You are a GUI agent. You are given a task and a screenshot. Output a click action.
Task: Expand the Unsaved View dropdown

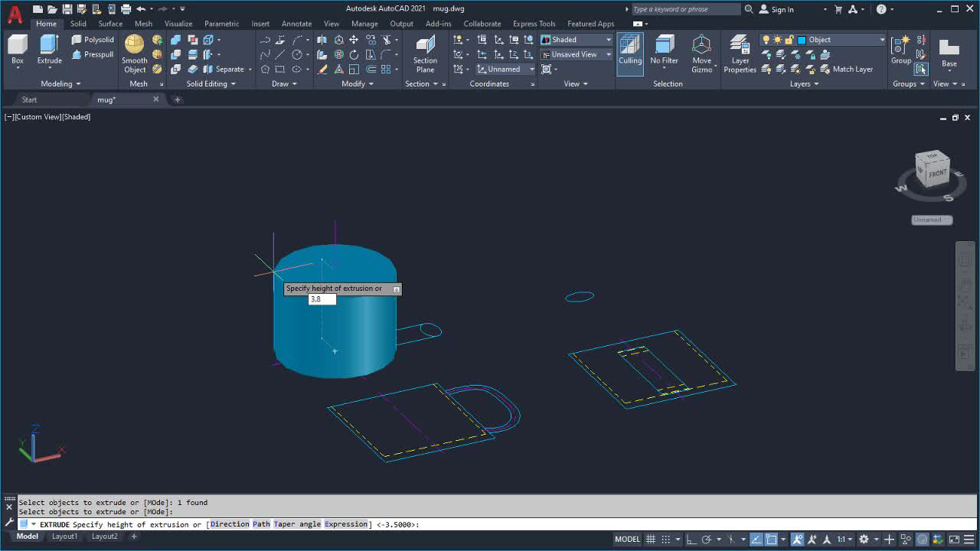coord(577,54)
